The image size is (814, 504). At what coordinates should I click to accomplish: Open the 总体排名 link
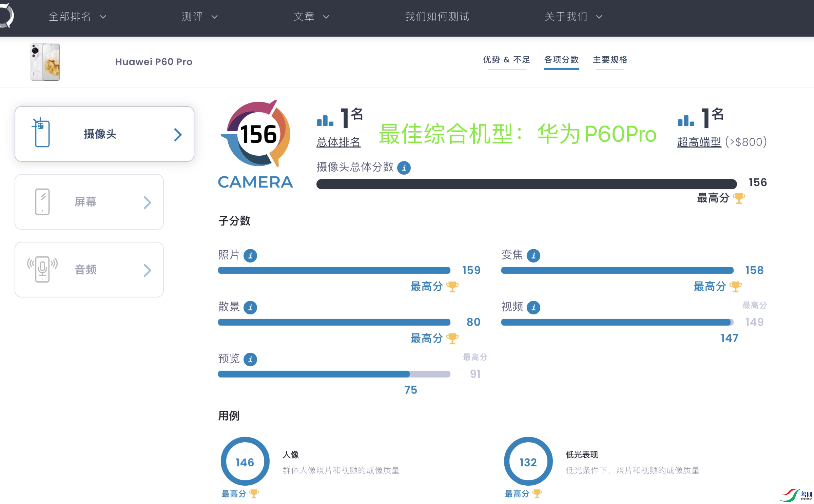(338, 142)
